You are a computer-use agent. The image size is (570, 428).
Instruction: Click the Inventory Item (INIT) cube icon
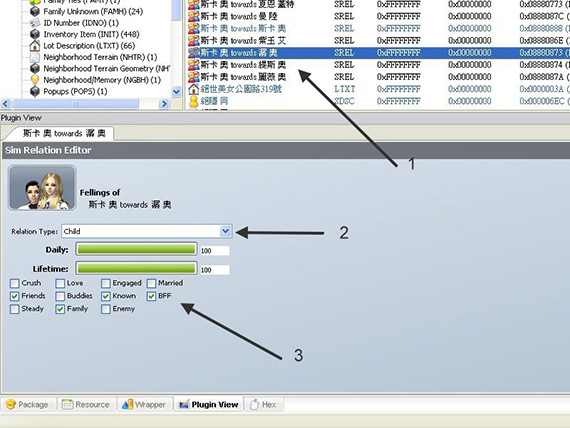[x=35, y=34]
